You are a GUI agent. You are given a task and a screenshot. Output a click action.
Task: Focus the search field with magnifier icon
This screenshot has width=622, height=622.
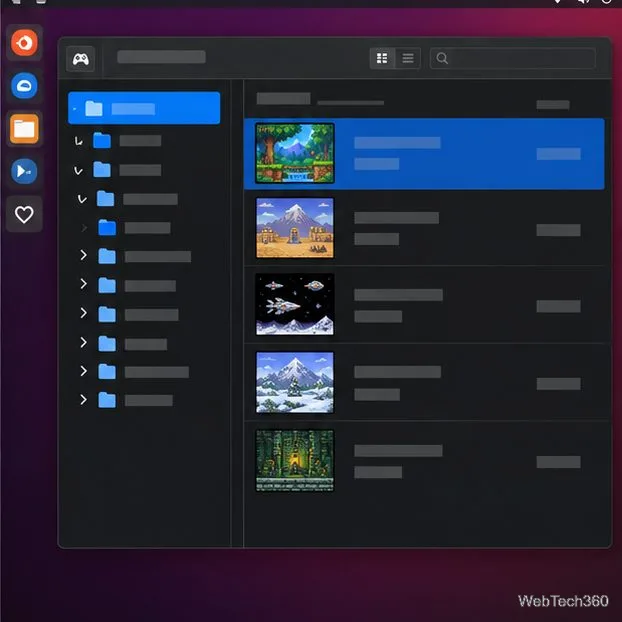tap(512, 58)
